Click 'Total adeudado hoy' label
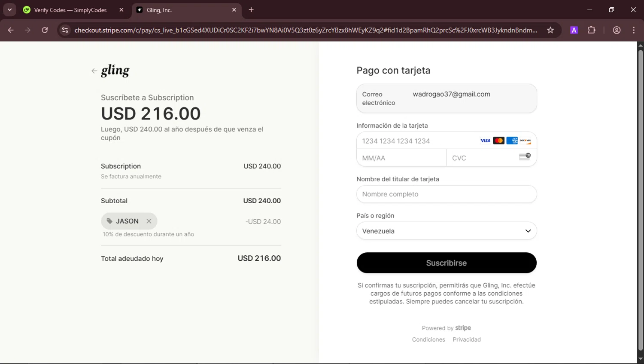This screenshot has height=364, width=644. 132,258
